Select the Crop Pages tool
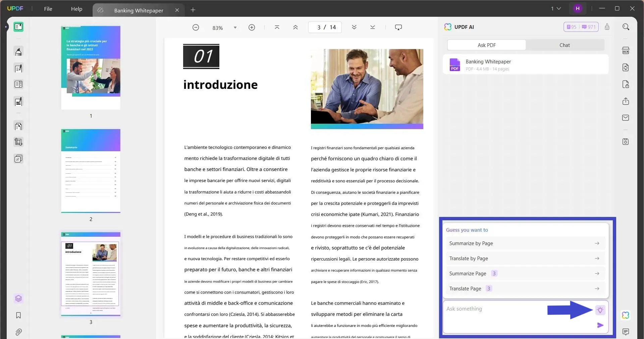 (18, 142)
